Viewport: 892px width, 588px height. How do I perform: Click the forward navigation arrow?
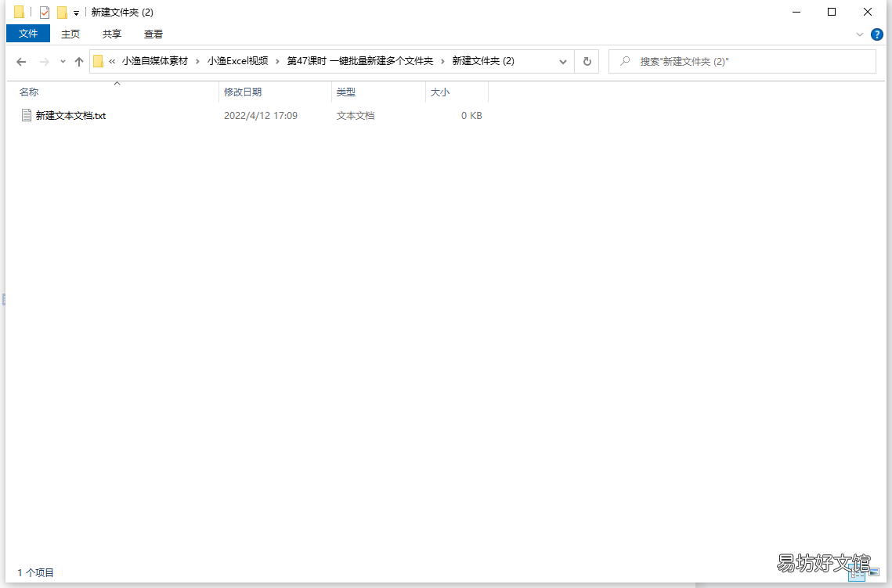45,61
